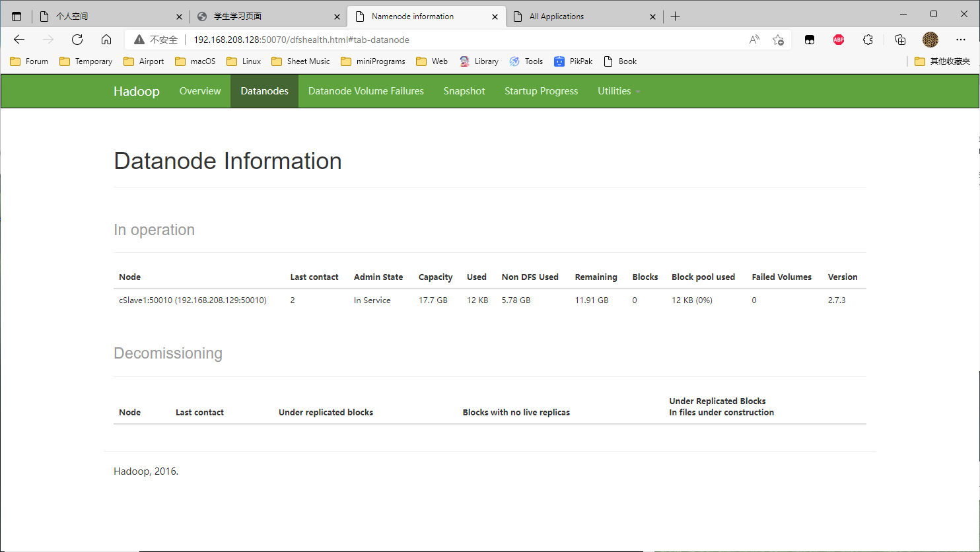Open the Overview navigation tab
The image size is (980, 552).
pyautogui.click(x=200, y=91)
